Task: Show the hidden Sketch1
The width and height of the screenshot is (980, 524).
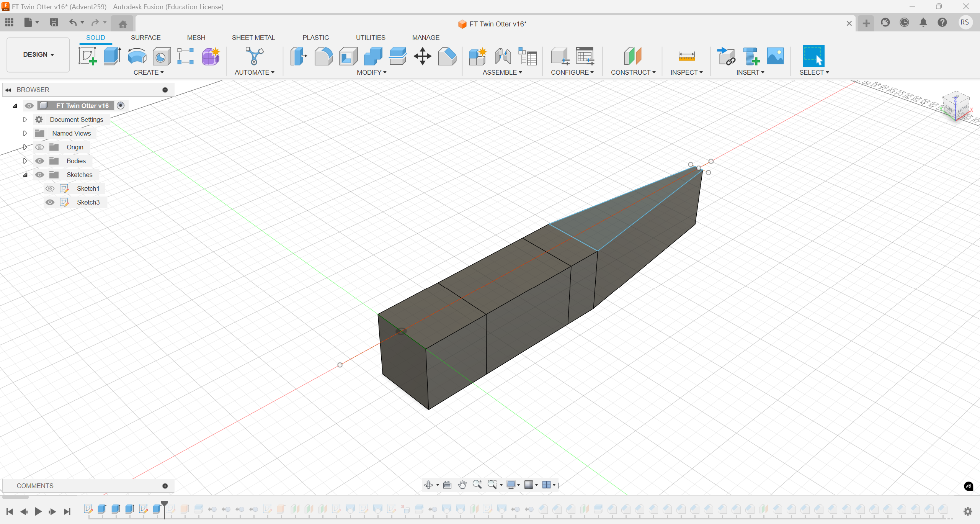Action: [x=50, y=188]
